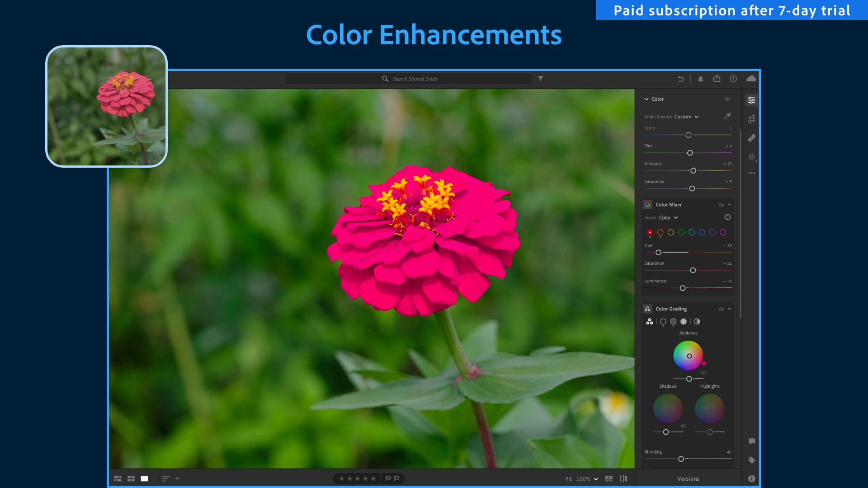
Task: Expand the Color panel section
Action: 647,99
